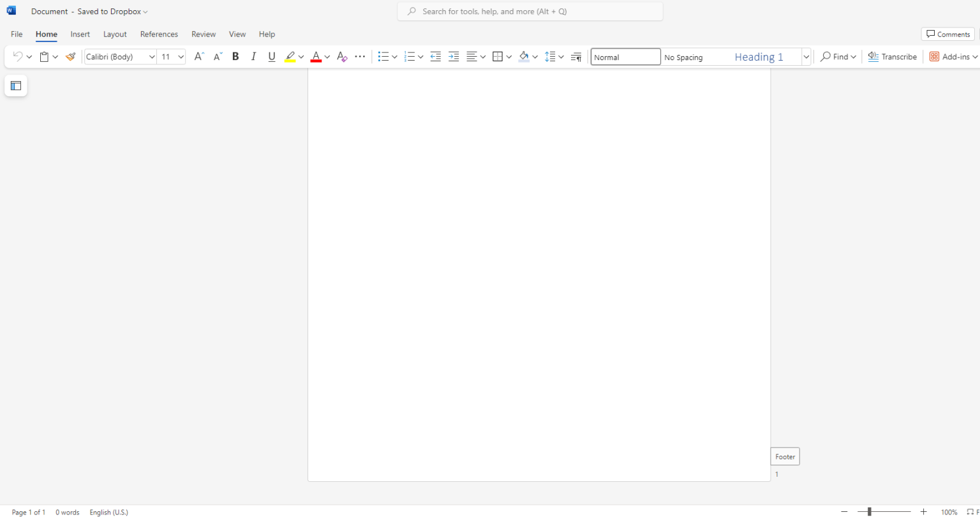
Task: Expand shading color options arrow
Action: pos(535,57)
